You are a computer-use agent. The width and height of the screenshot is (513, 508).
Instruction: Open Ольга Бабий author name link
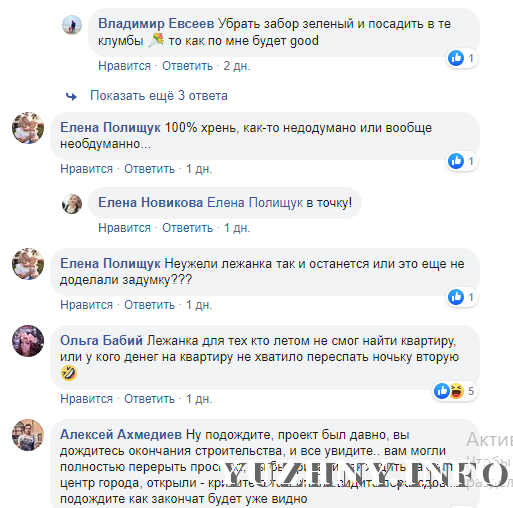click(x=101, y=341)
